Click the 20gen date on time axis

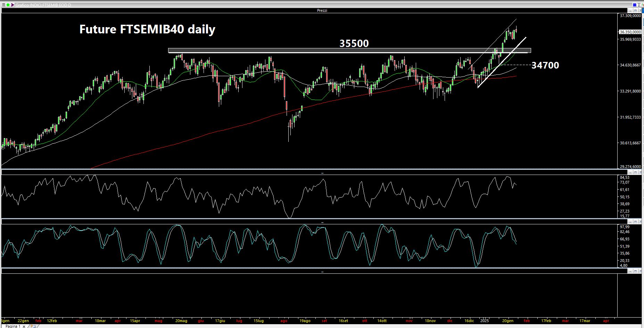tap(507, 321)
